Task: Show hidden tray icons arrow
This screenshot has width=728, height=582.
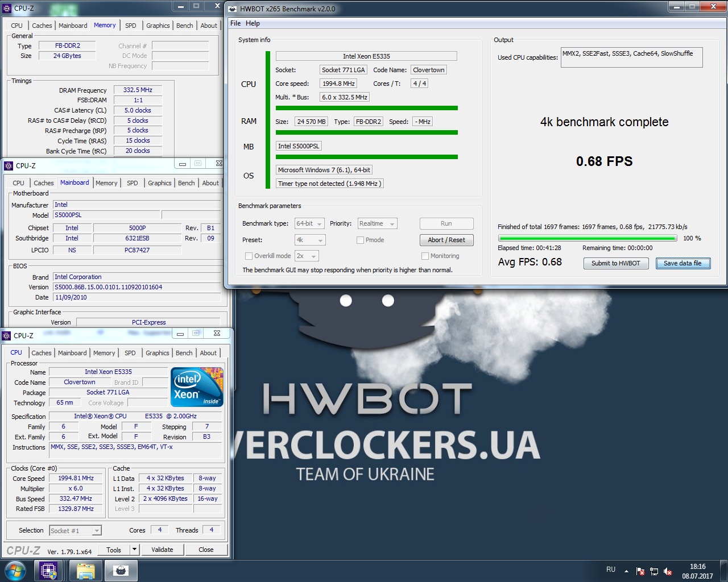Action: point(626,571)
